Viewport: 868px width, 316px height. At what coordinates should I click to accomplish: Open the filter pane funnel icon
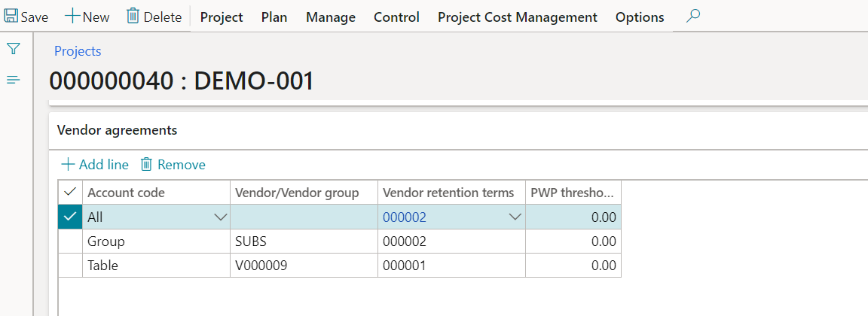tap(14, 50)
